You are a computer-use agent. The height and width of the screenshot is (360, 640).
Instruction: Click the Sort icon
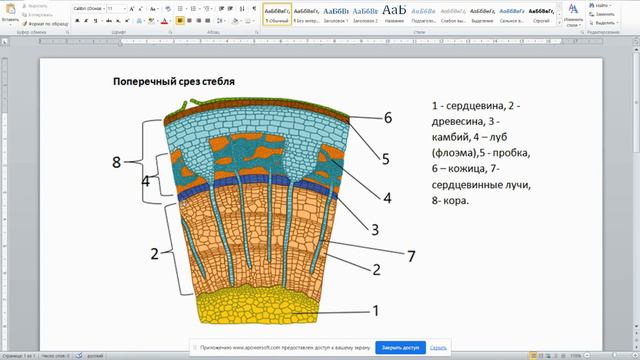click(242, 9)
